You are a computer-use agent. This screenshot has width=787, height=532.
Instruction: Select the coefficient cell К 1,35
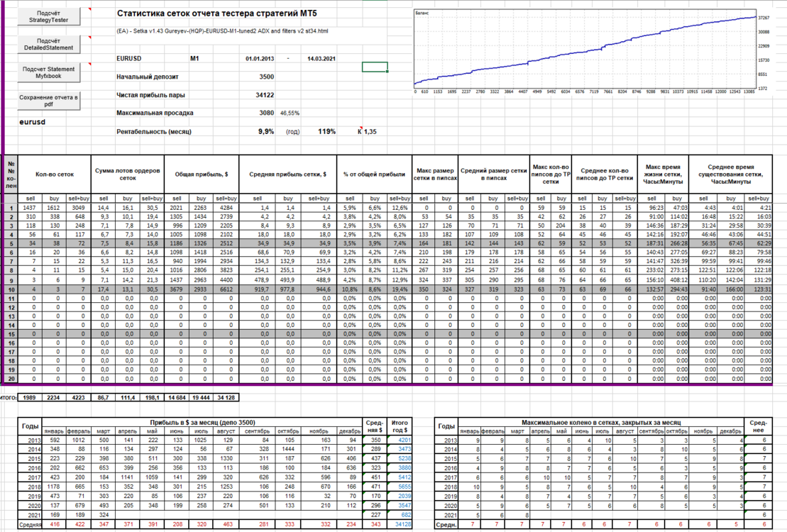tap(368, 131)
